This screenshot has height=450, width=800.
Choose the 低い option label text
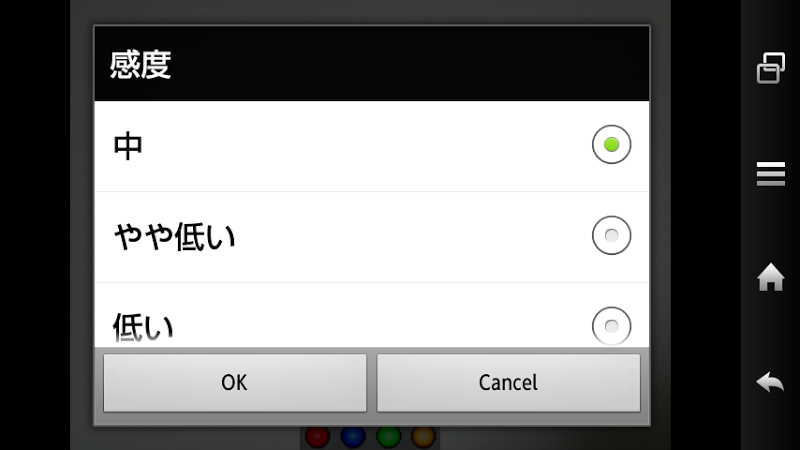pos(143,327)
